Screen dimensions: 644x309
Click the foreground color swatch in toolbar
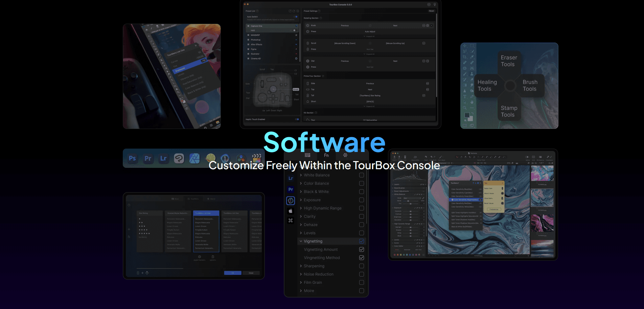(x=467, y=115)
